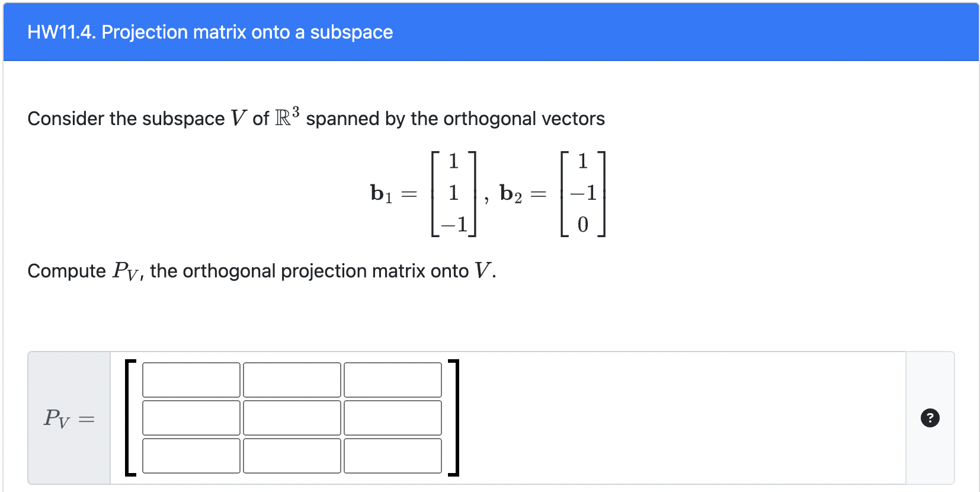Click the bottom-middle matrix entry field
Viewport: 980px width, 492px height.
[x=292, y=456]
